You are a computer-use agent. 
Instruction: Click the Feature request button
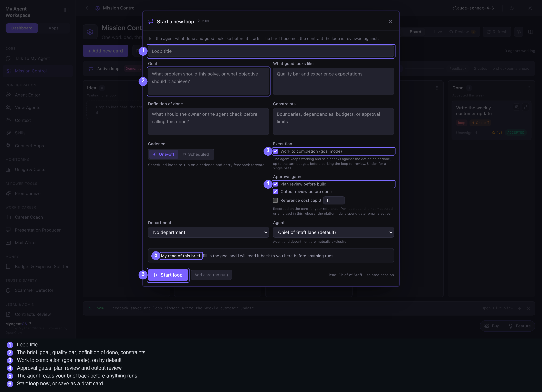pyautogui.click(x=519, y=326)
